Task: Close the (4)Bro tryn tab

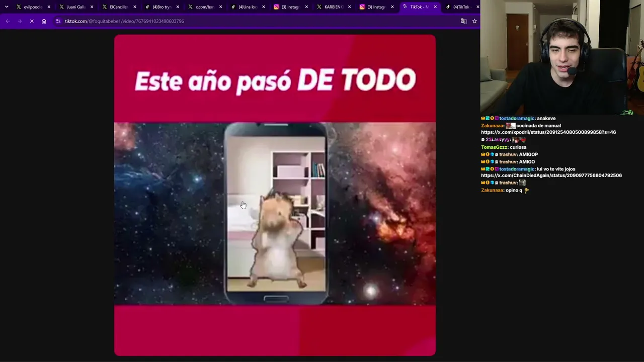Action: (178, 7)
